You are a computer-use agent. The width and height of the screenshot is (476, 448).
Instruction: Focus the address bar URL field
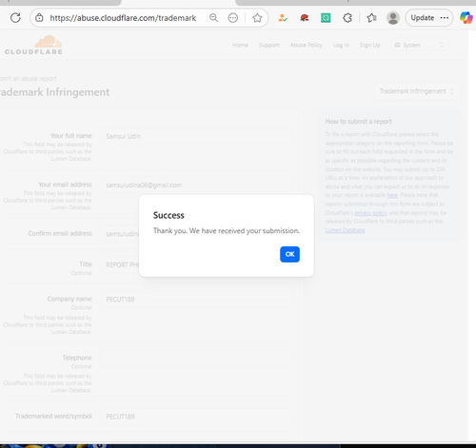click(123, 18)
